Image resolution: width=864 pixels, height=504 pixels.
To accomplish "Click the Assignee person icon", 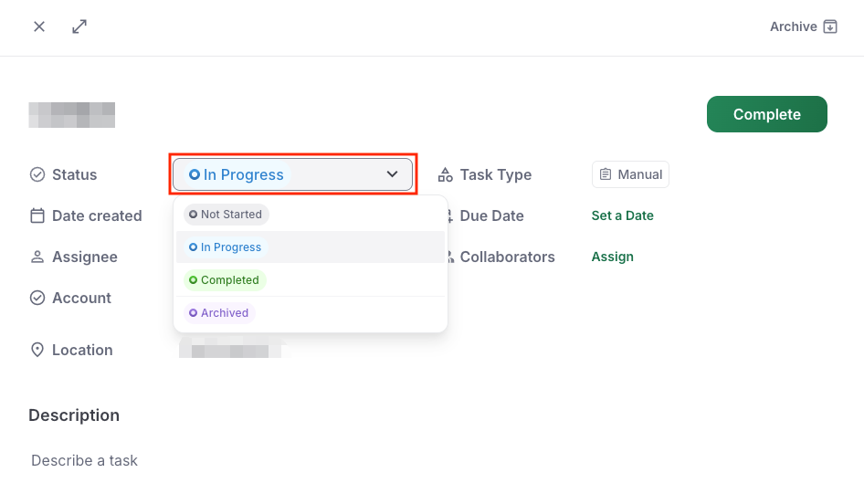I will (37, 257).
